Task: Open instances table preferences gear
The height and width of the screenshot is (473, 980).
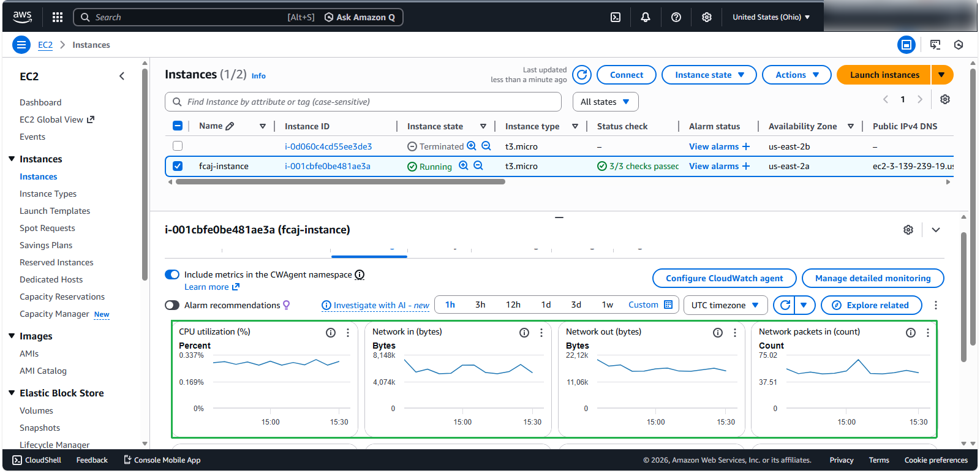Action: click(x=945, y=99)
